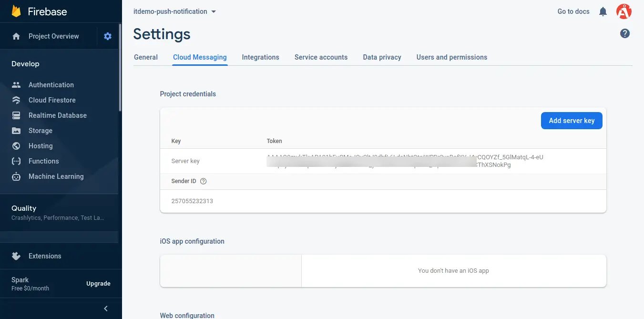Navigate to Machine Learning
This screenshot has height=319, width=644.
(x=56, y=176)
